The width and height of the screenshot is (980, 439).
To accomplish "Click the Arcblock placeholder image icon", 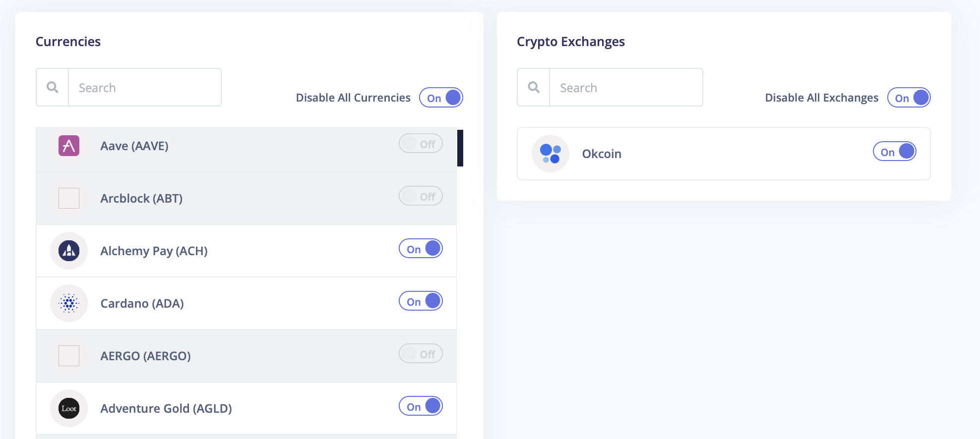I will point(69,198).
